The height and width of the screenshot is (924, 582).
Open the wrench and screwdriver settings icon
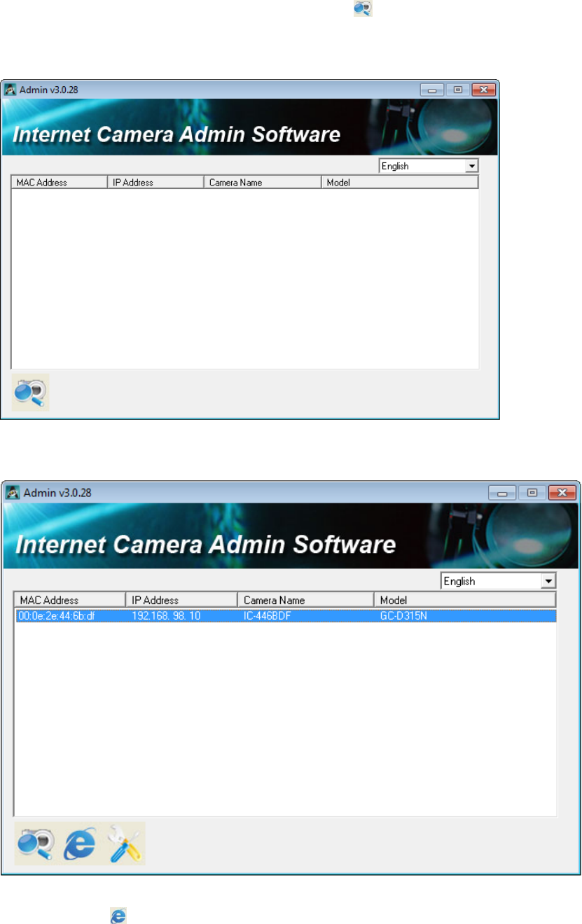point(125,843)
